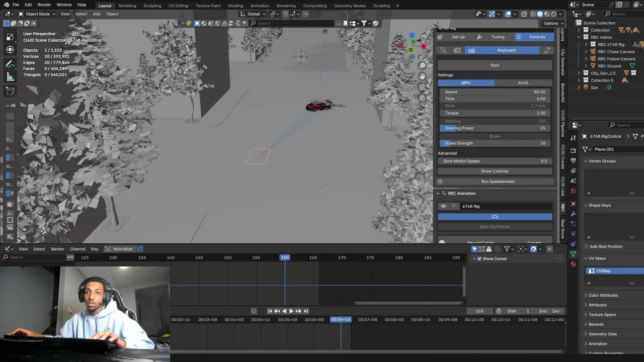Select the Transform tool in left toolbar

10,49
